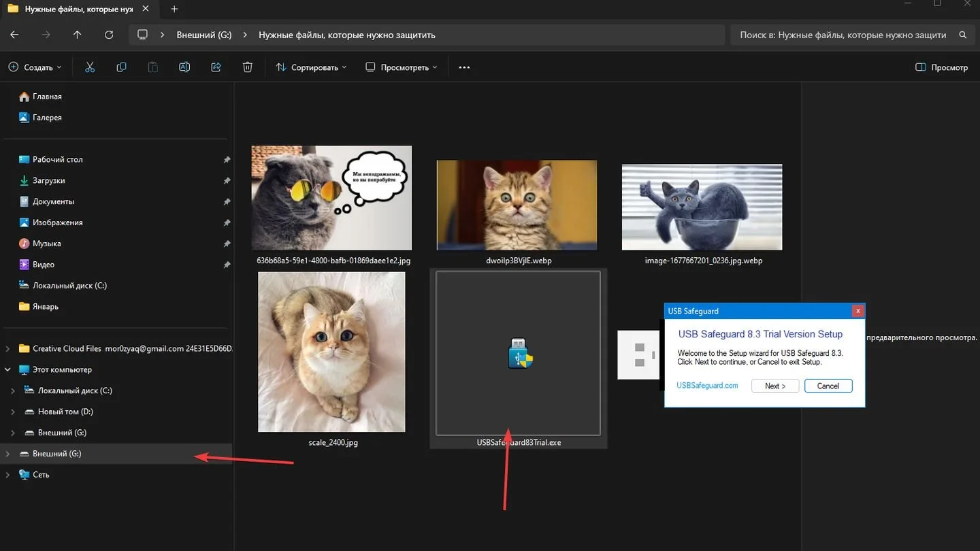The image size is (980, 551).
Task: Click the Refresh icon near address bar
Action: 109,35
